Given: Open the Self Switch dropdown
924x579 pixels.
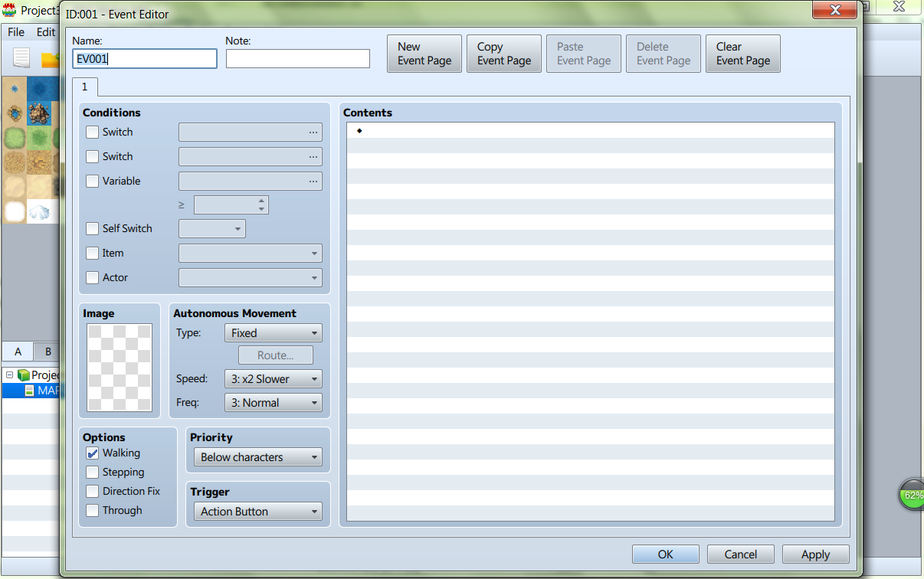Looking at the screenshot, I should [x=212, y=229].
